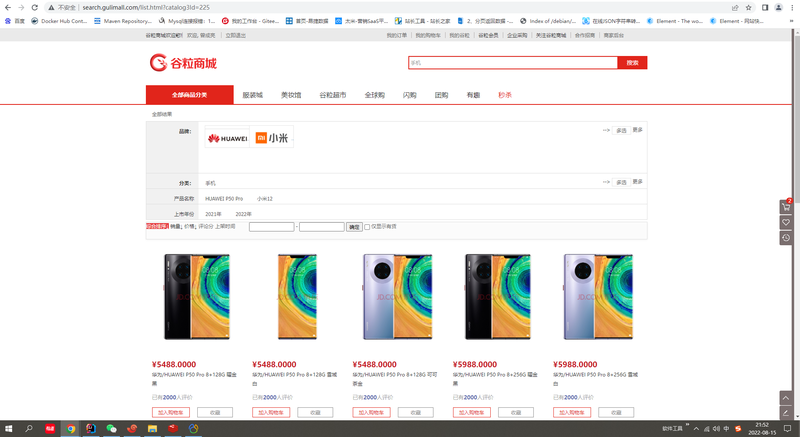Viewport: 800px width, 437px height.
Task: Open the 秒杀 navigation tab
Action: click(x=505, y=95)
